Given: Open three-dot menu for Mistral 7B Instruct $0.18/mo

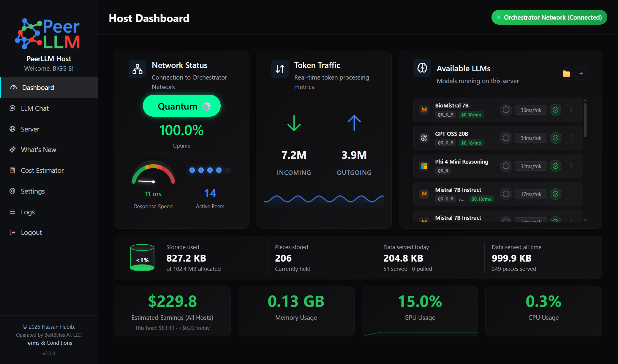Looking at the screenshot, I should click(x=571, y=194).
